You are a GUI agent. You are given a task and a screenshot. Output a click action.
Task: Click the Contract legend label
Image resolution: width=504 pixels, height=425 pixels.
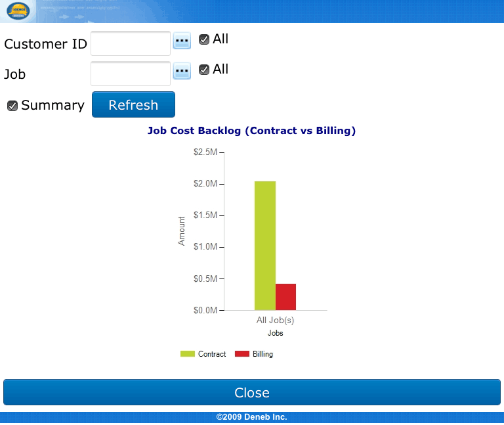click(212, 354)
